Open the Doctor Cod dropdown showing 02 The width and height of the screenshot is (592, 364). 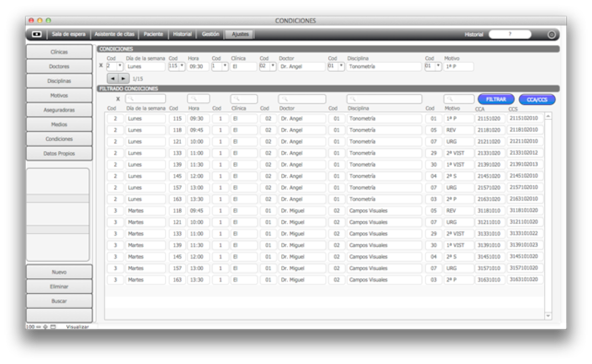(273, 66)
